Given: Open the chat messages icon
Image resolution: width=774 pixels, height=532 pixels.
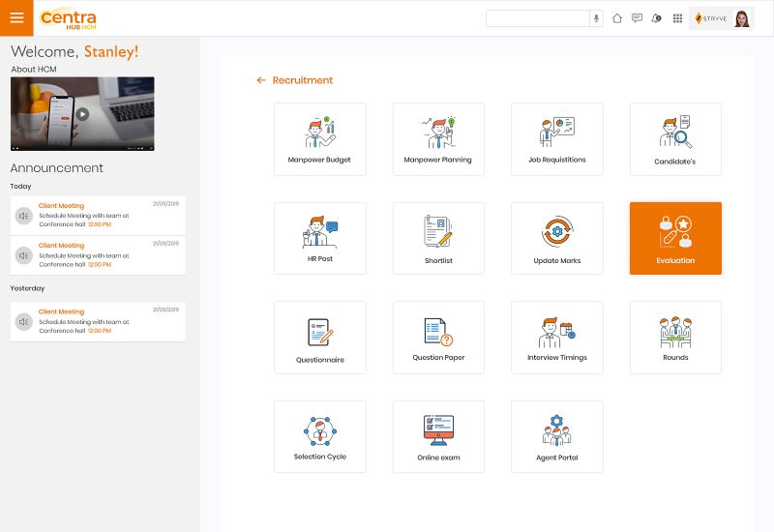Looking at the screenshot, I should click(x=637, y=18).
